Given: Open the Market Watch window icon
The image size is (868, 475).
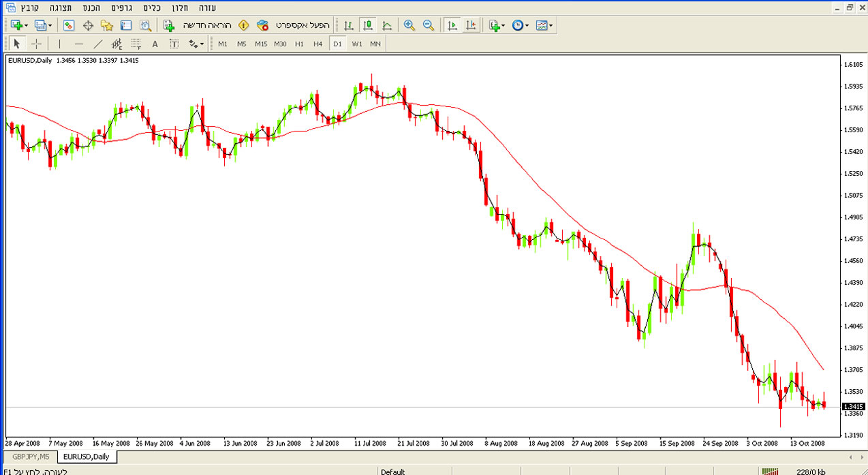Looking at the screenshot, I should click(68, 25).
